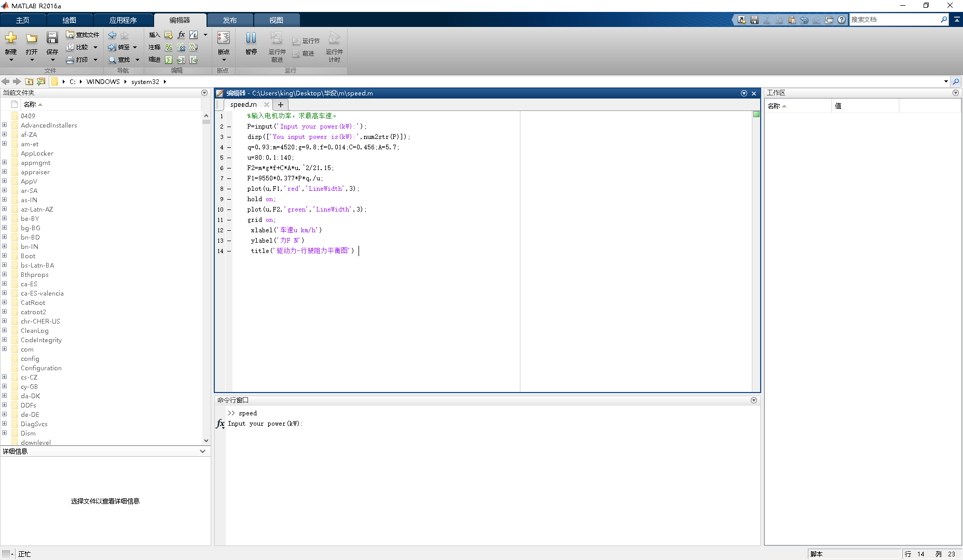
Task: Click the New (新建) file icon
Action: [11, 38]
